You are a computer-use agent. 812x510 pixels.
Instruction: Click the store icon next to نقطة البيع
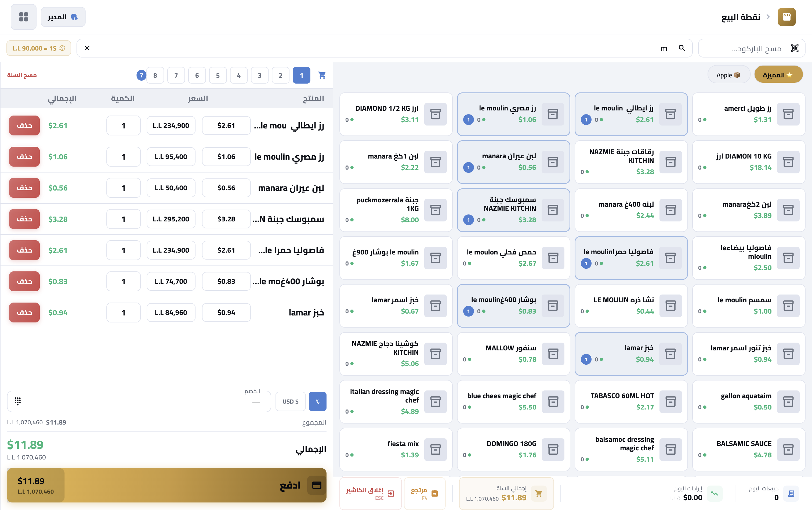tap(786, 17)
